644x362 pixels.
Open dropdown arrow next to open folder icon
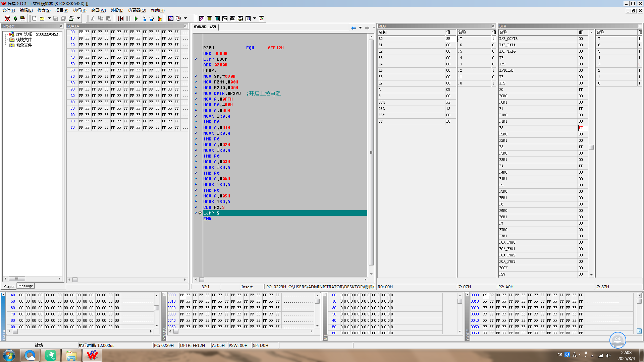tap(49, 18)
